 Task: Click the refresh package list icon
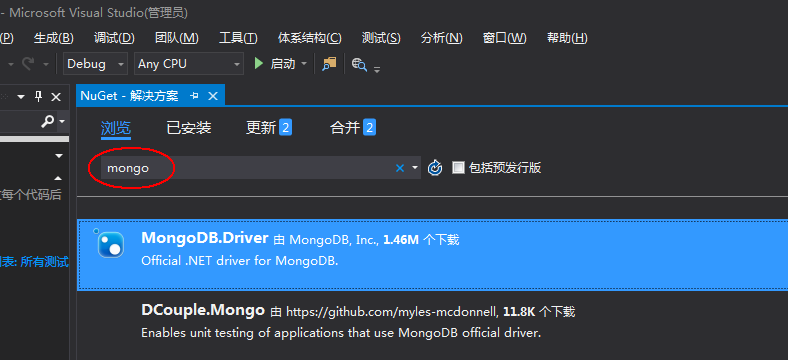click(435, 167)
